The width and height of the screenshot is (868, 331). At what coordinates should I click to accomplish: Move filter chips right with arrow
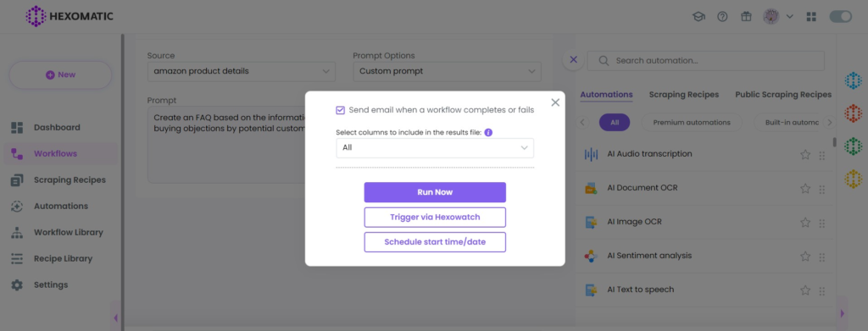tap(829, 122)
